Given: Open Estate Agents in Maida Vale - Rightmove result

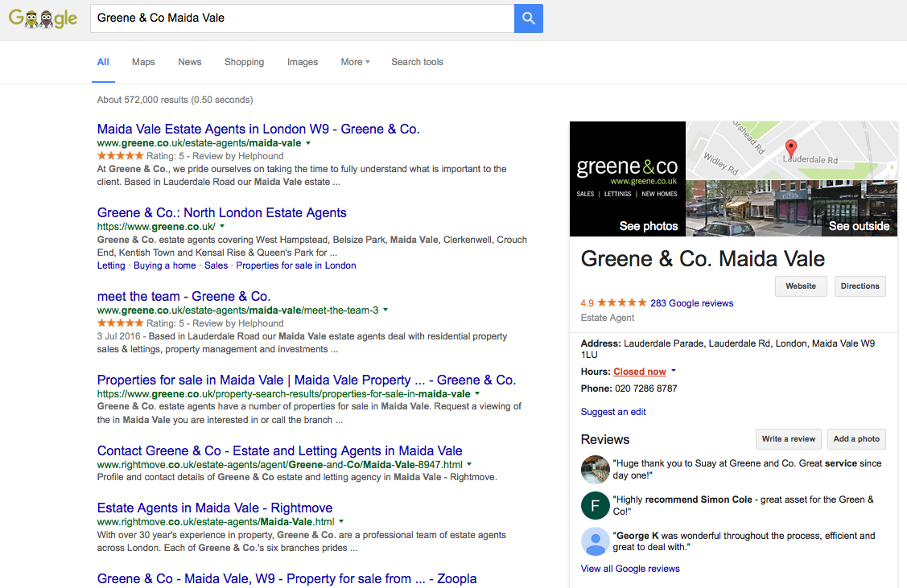Looking at the screenshot, I should (215, 508).
